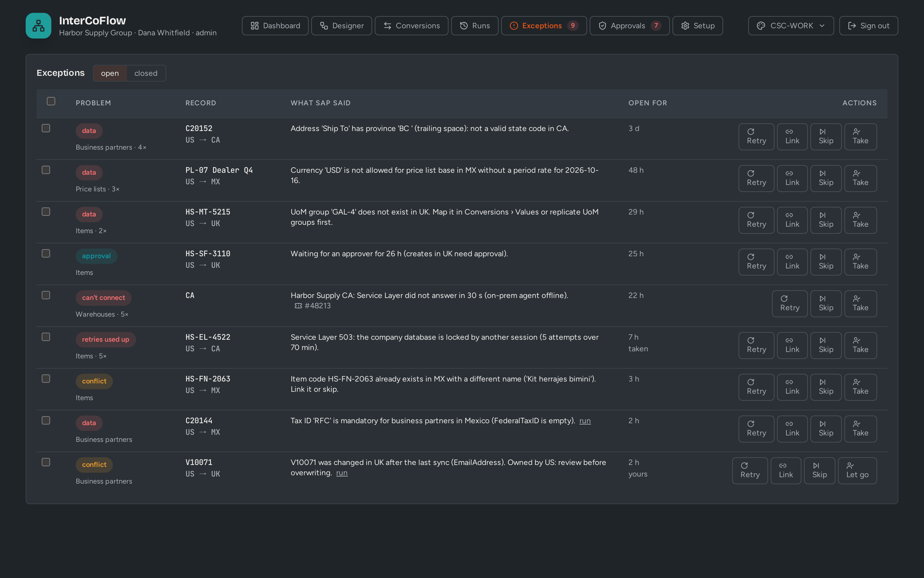Retry the C20152 exception

point(756,136)
